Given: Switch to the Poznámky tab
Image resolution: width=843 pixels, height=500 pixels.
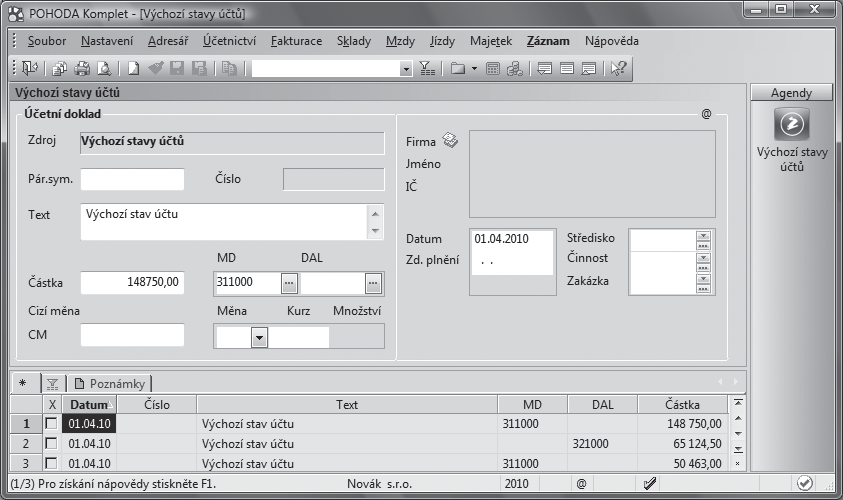Looking at the screenshot, I should (x=110, y=384).
